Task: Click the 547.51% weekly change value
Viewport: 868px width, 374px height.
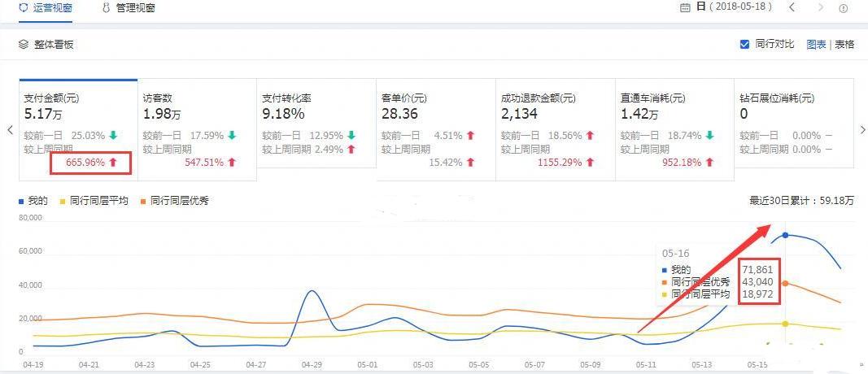Action: pos(204,162)
